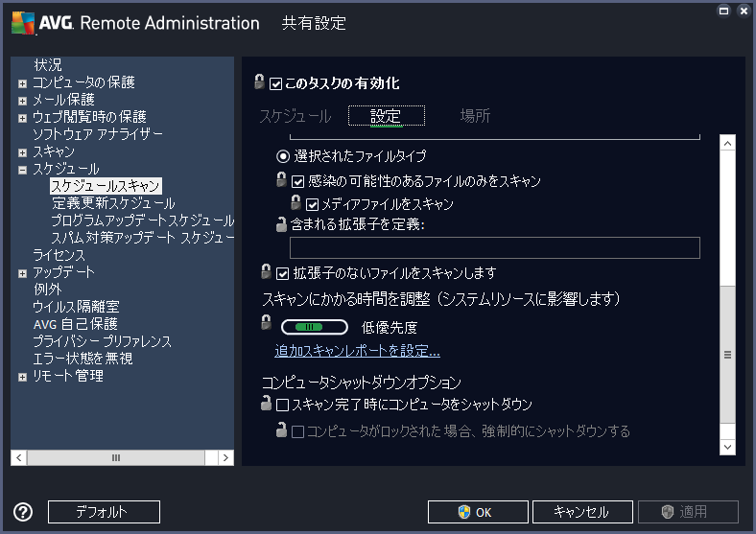Click the settings panel vertical scrollbar thumb
This screenshot has width=756, height=534.
[727, 355]
